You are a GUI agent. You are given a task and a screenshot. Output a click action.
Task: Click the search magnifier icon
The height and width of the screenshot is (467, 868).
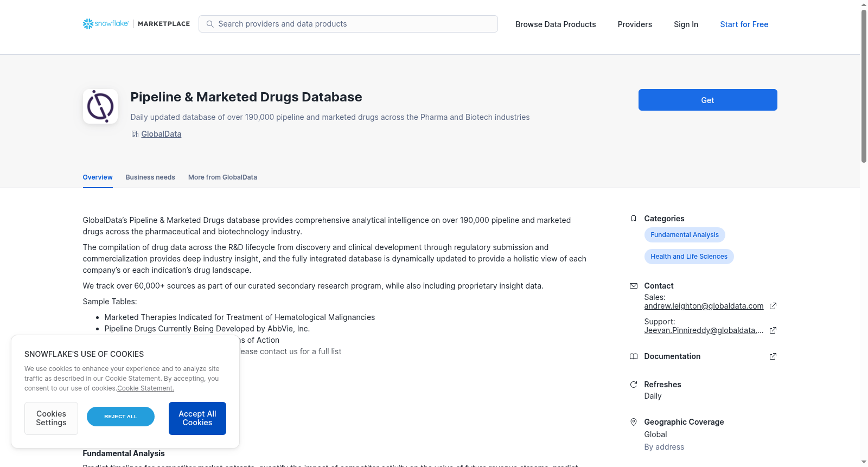click(x=210, y=24)
